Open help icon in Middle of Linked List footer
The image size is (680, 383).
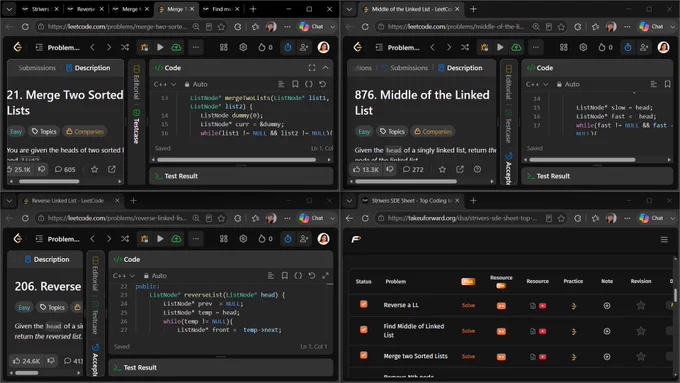click(477, 169)
